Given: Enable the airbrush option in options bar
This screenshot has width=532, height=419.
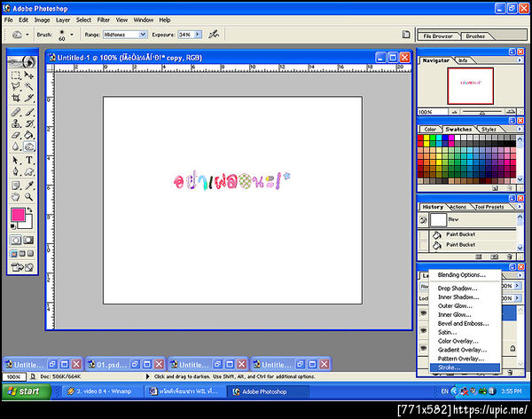Looking at the screenshot, I should [x=214, y=35].
